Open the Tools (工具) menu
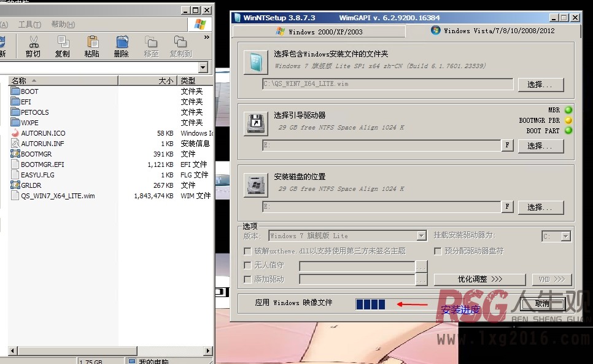Screen dimensions: 593x364 pos(29,25)
